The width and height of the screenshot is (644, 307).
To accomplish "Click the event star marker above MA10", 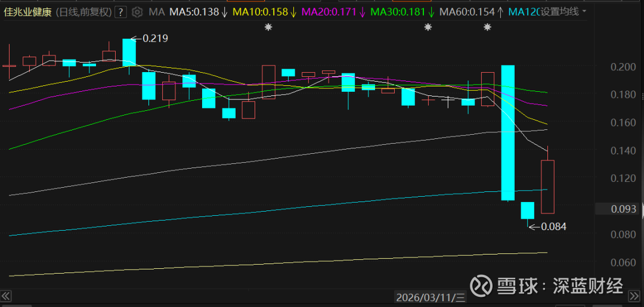I will pos(268,27).
